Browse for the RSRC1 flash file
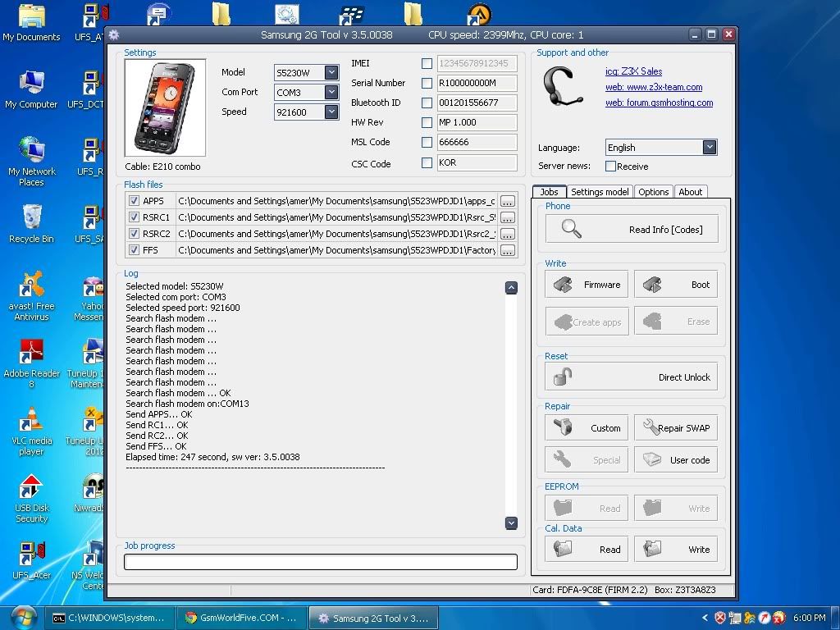Viewport: 840px width, 630px height. pos(507,217)
